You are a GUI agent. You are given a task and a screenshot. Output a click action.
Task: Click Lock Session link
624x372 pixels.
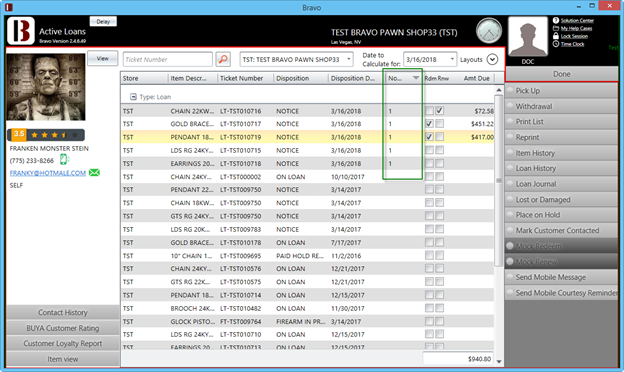(x=574, y=36)
